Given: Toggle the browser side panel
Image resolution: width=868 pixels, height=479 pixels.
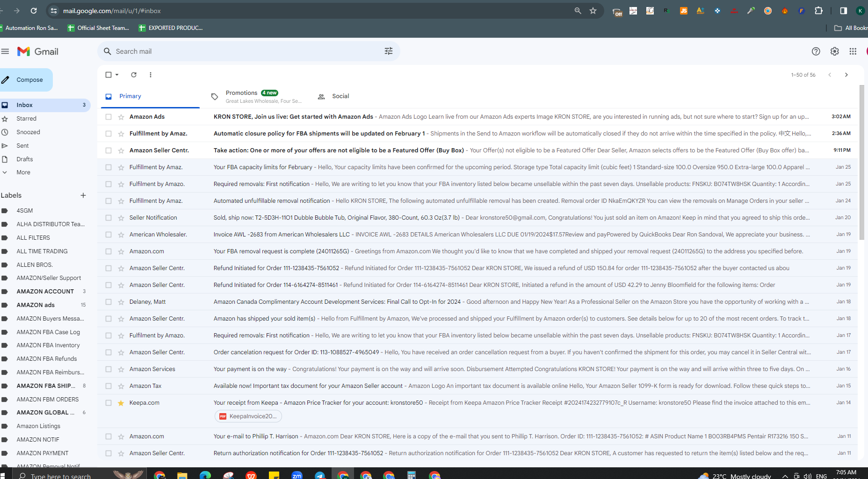Looking at the screenshot, I should (844, 11).
